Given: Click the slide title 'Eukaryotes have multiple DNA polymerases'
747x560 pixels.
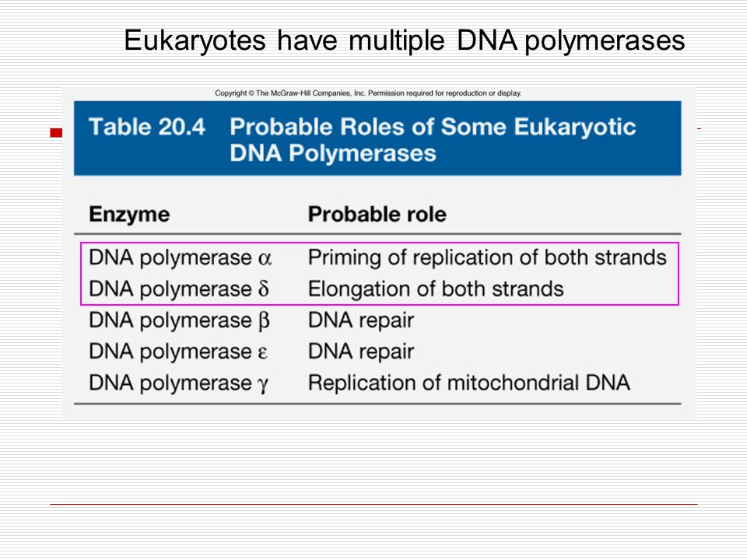Looking at the screenshot, I should (x=405, y=40).
